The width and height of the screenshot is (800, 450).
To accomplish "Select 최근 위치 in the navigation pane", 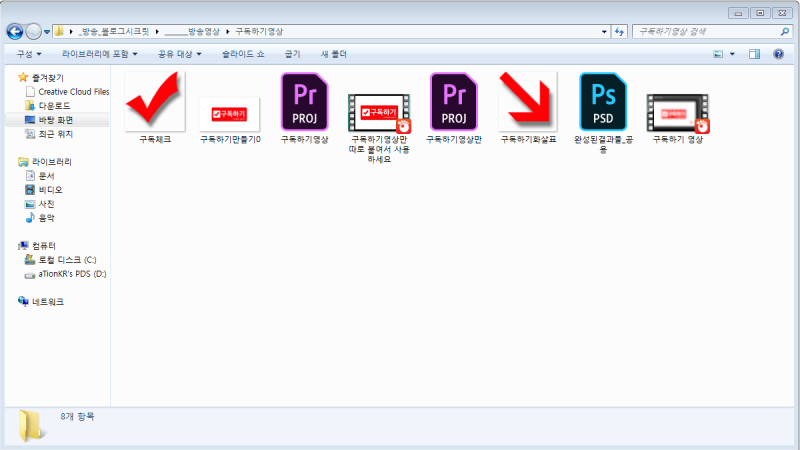I will click(x=49, y=134).
